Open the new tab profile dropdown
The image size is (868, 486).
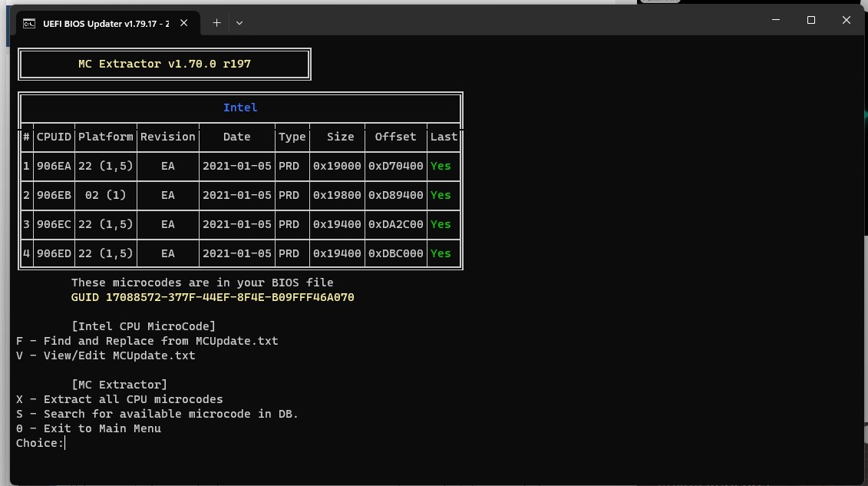pos(239,23)
